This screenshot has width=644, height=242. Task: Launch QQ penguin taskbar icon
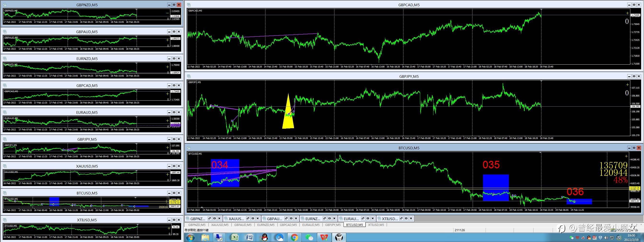tap(264, 237)
